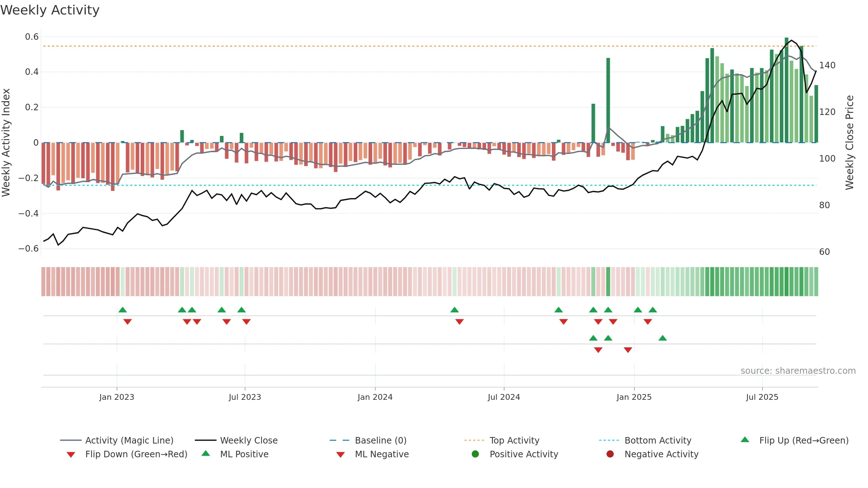Click the Jul 2025 axis label

[x=762, y=397]
